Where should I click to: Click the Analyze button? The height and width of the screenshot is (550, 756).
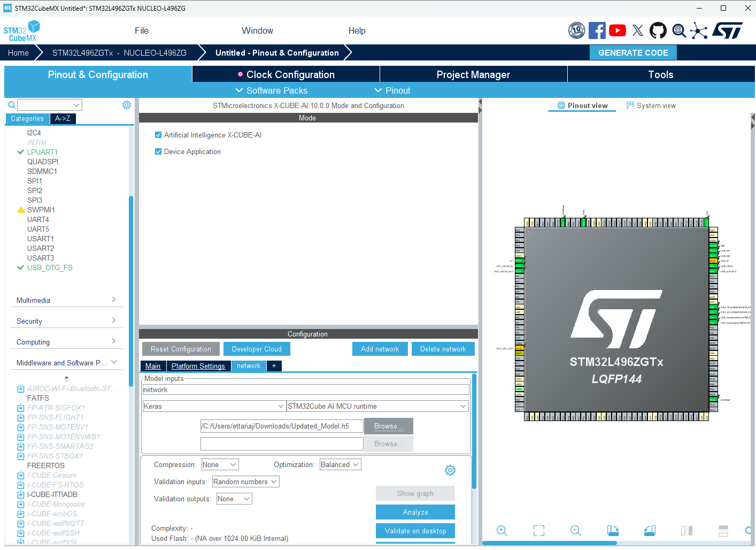[x=415, y=512]
